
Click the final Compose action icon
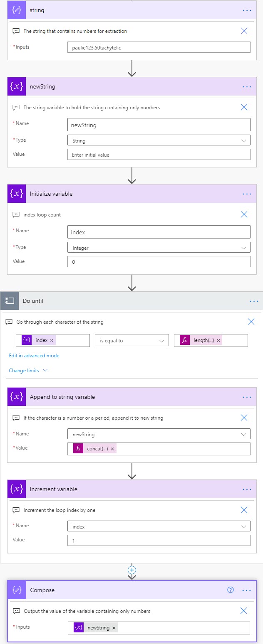17,590
